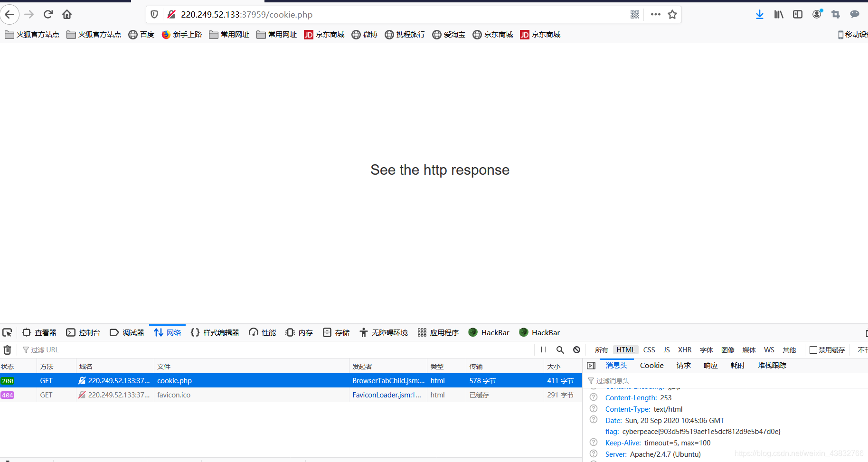The width and height of the screenshot is (868, 462).
Task: Open the page QR code icon
Action: [x=635, y=14]
